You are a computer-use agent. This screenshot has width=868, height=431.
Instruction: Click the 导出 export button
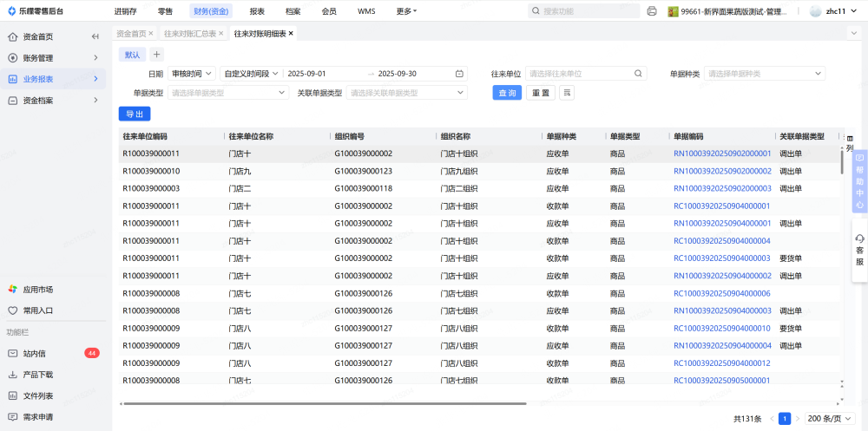coord(135,114)
